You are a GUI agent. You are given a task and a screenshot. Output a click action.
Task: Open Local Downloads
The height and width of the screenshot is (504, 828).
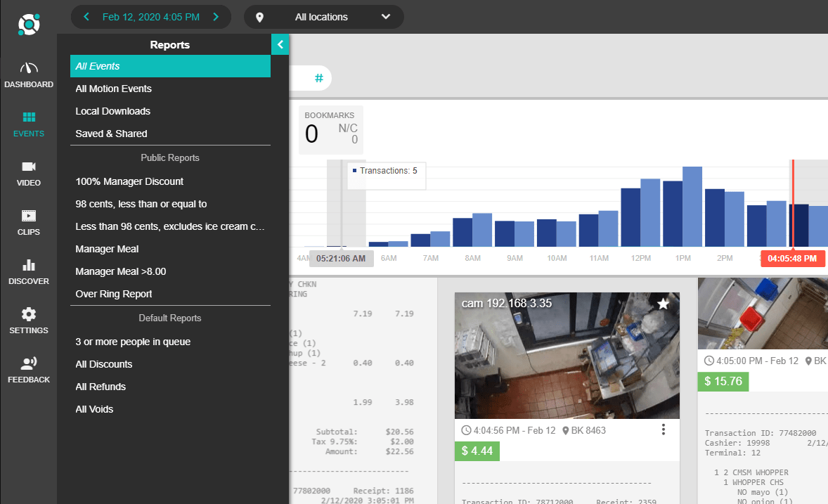[x=170, y=111]
